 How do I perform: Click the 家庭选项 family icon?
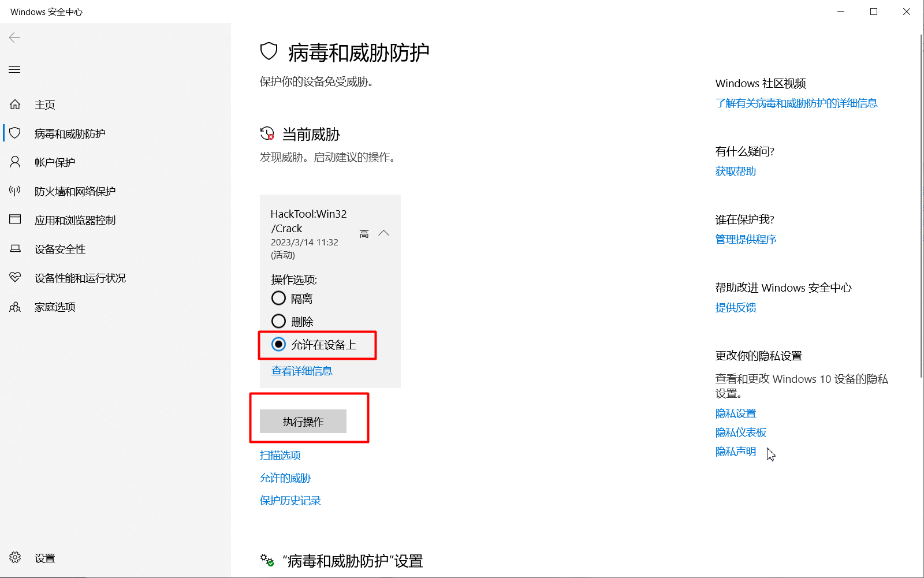(15, 307)
